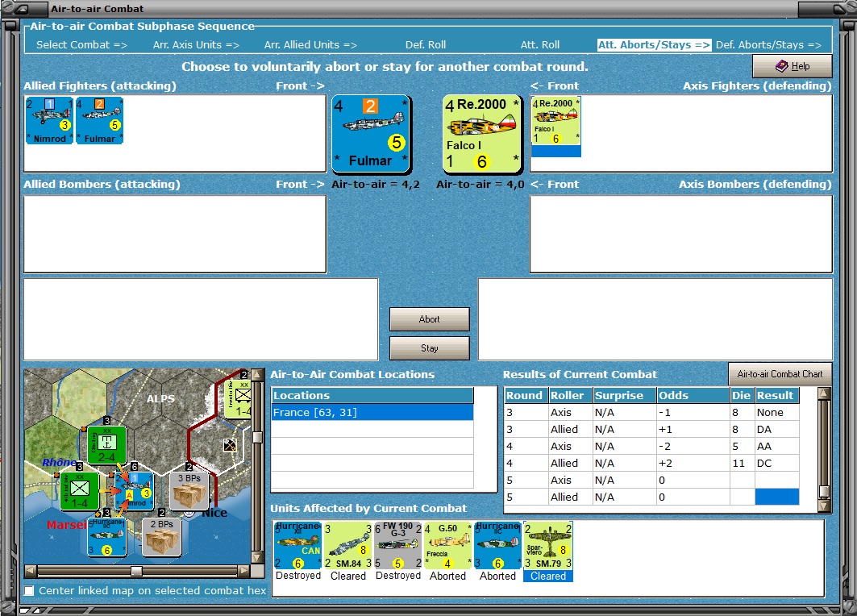Select the small Fulmar fighter counter
The image size is (857, 616).
pyautogui.click(x=99, y=121)
